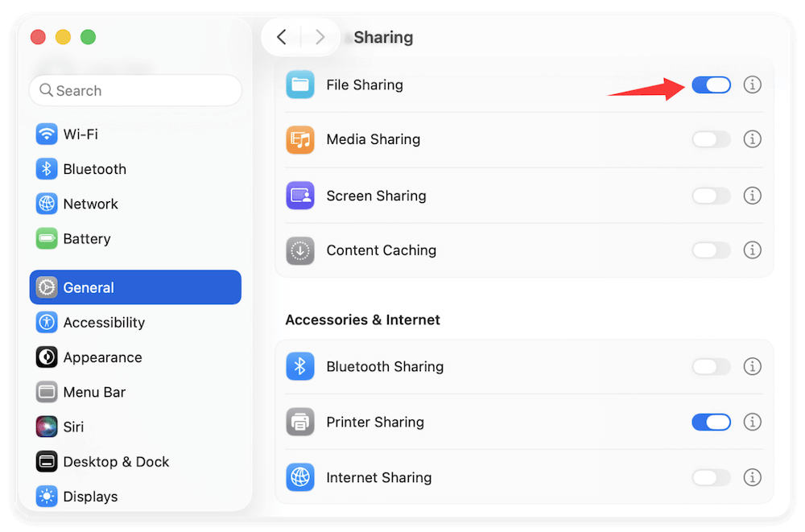Screen dimensions: 805x532
Task: Click the File Sharing folder icon
Action: tap(299, 85)
